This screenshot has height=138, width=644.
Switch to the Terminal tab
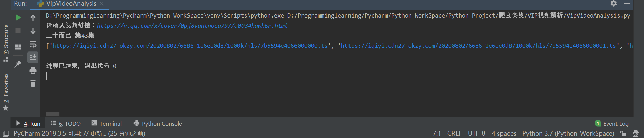(x=107, y=124)
